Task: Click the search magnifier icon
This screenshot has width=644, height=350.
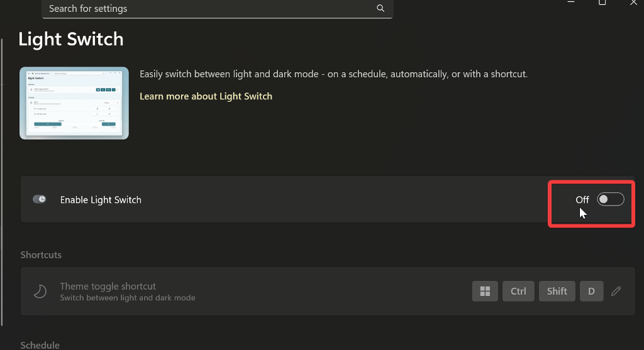Action: (x=380, y=8)
